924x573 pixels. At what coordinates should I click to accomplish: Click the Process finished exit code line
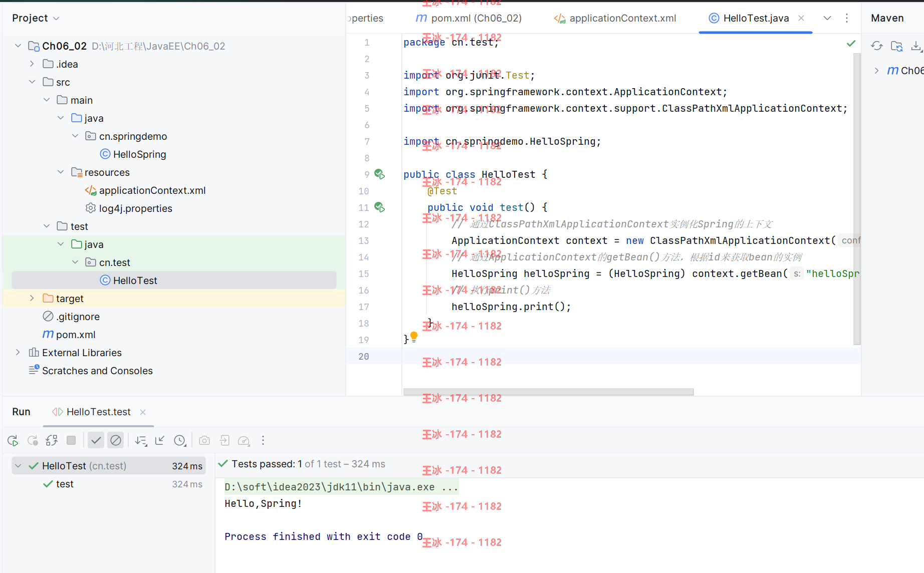point(324,536)
